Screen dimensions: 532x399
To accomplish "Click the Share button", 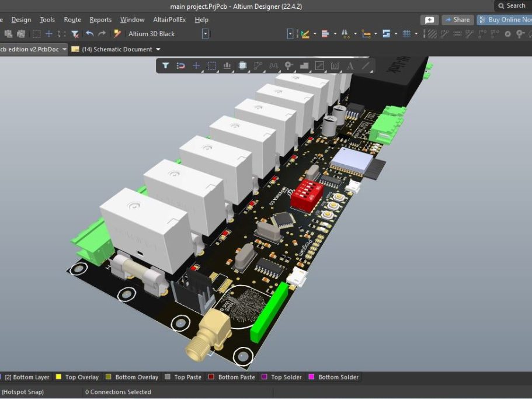I will (x=458, y=20).
